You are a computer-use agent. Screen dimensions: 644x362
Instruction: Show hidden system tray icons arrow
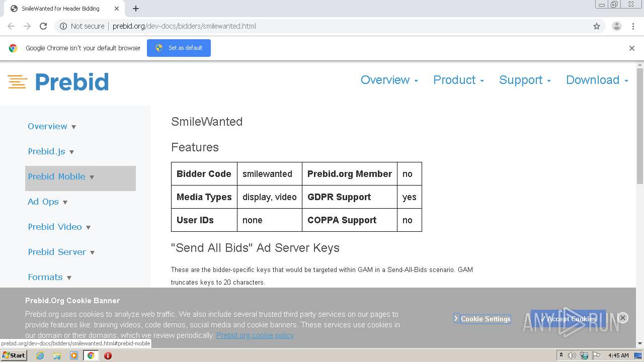[561, 355]
